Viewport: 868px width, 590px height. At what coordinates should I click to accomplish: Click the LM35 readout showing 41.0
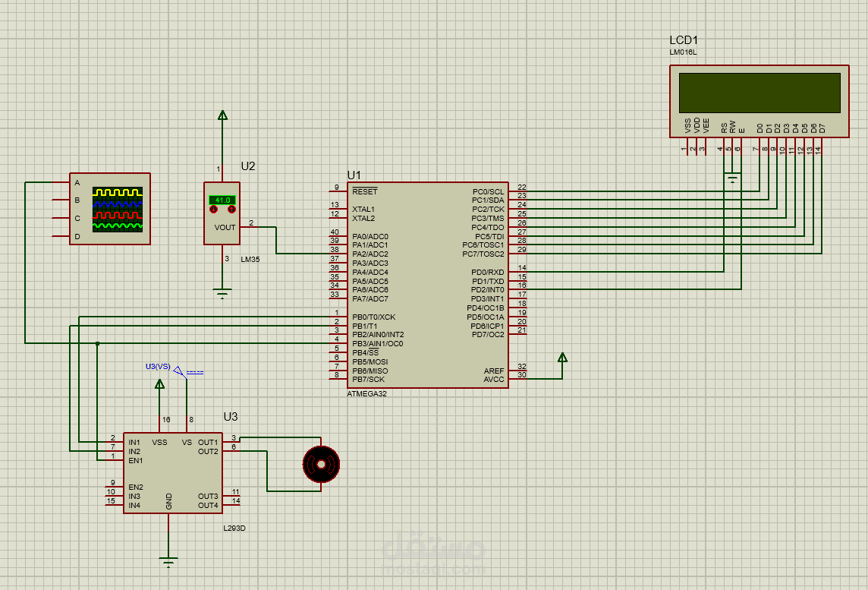(222, 200)
